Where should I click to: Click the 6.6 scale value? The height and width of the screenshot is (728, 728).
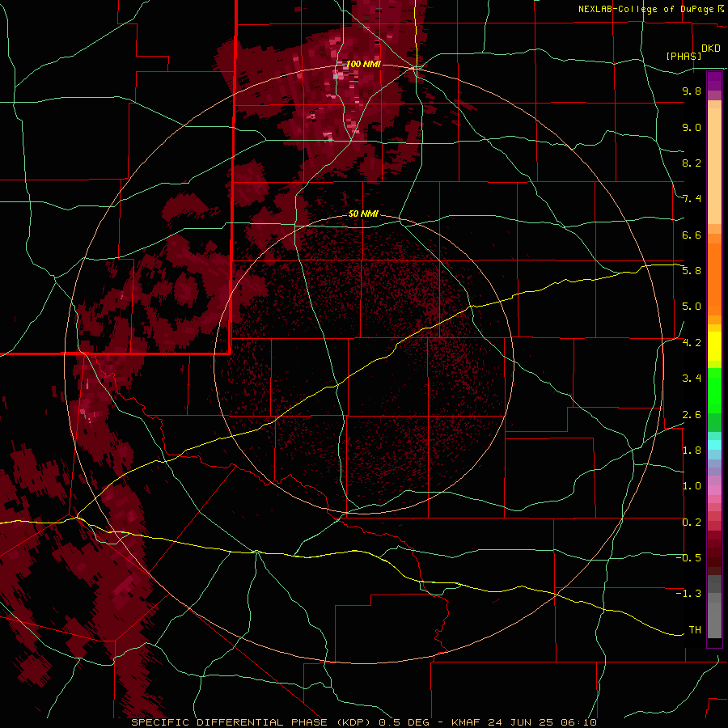point(692,235)
